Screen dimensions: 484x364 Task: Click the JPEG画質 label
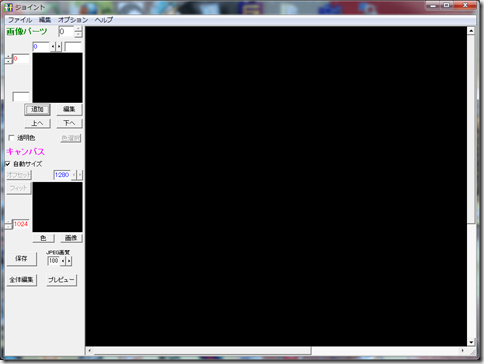58,252
